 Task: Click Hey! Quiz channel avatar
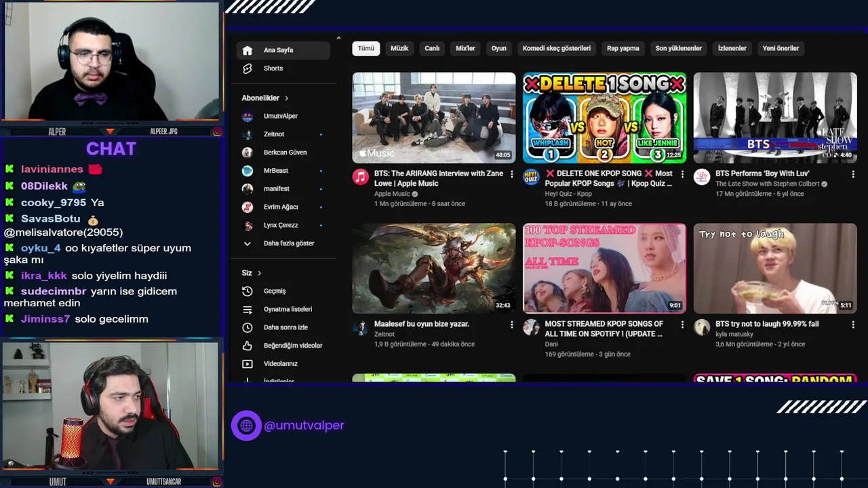tap(531, 178)
